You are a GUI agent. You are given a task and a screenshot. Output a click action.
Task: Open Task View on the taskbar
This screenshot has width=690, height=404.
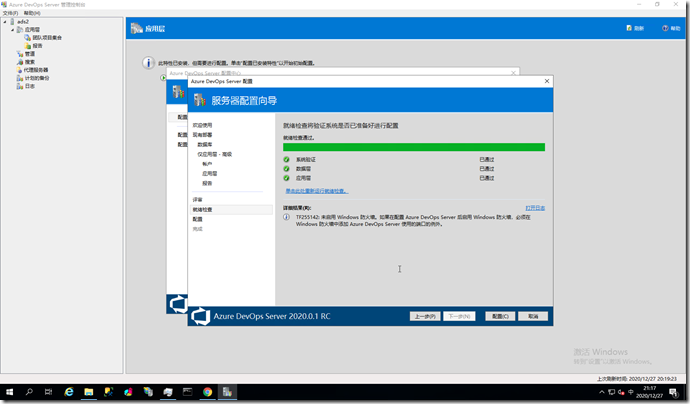point(48,392)
